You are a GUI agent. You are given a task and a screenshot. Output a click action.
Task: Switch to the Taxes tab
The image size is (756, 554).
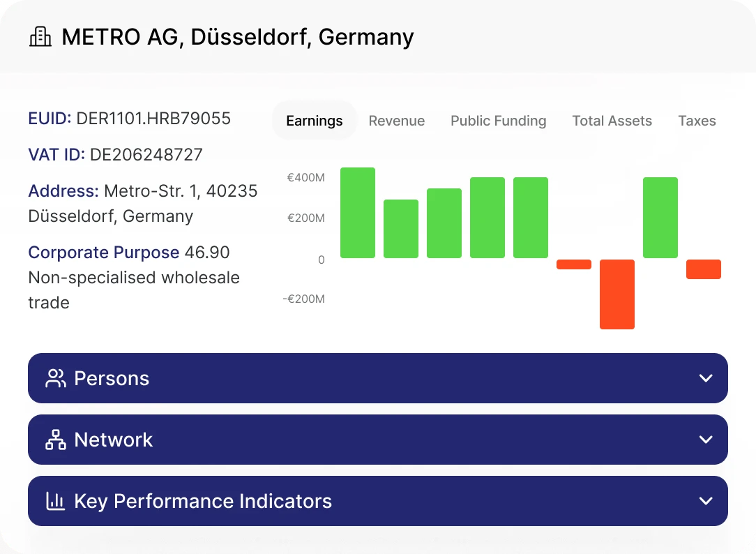point(697,121)
